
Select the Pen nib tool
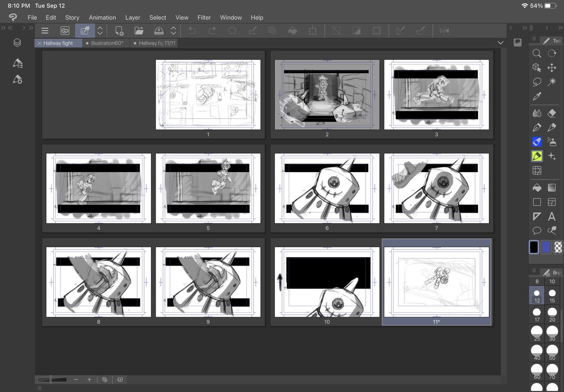click(537, 127)
